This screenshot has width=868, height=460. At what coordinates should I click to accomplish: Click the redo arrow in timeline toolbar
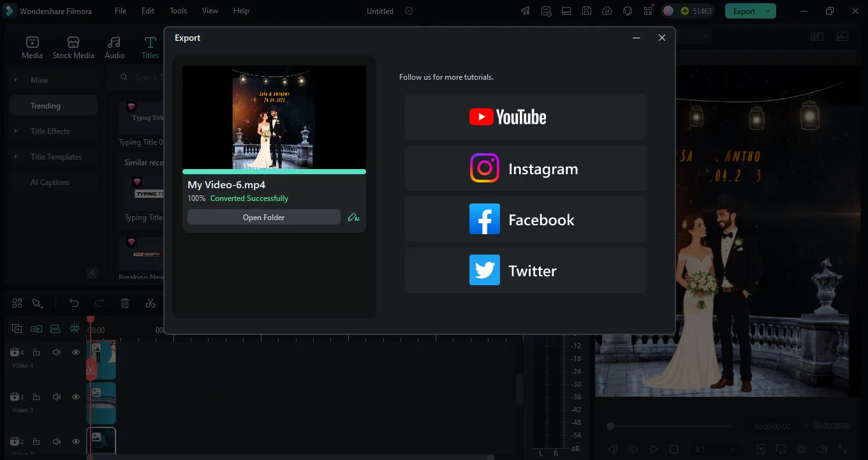click(99, 303)
